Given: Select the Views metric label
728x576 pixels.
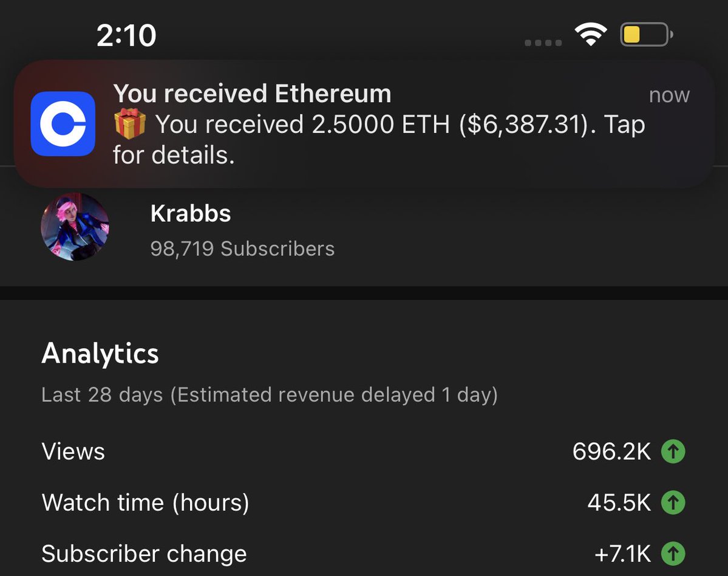Looking at the screenshot, I should tap(73, 451).
